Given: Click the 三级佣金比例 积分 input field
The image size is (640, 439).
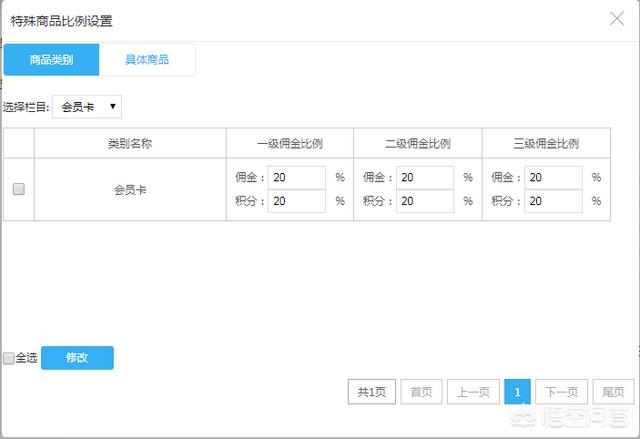Looking at the screenshot, I should click(553, 201).
